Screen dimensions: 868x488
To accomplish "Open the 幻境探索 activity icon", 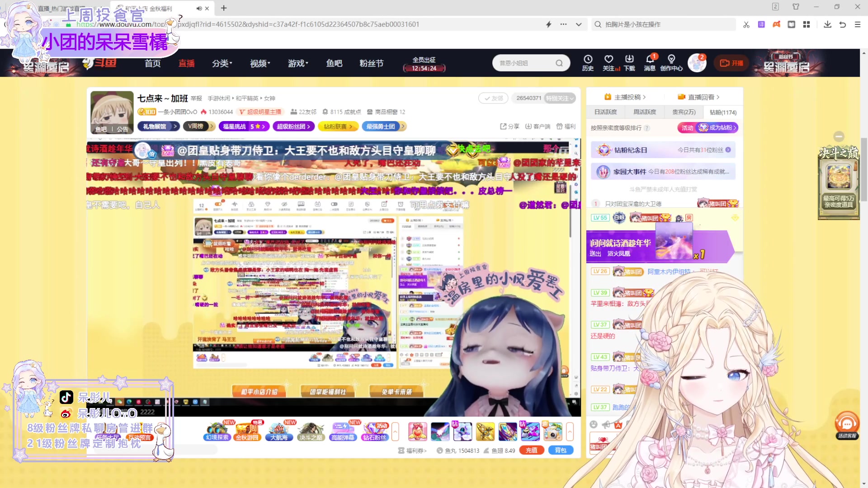I will [x=217, y=431].
